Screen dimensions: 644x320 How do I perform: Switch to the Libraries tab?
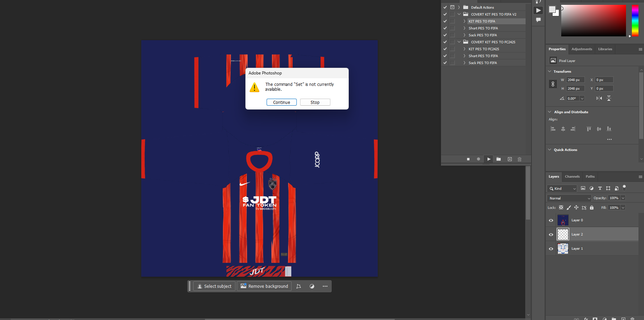pyautogui.click(x=605, y=49)
